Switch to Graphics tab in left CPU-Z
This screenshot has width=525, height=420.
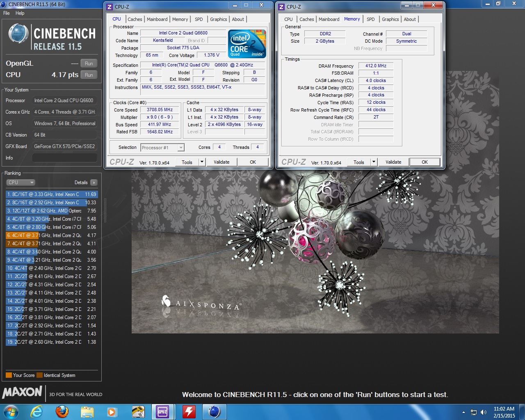[x=218, y=19]
